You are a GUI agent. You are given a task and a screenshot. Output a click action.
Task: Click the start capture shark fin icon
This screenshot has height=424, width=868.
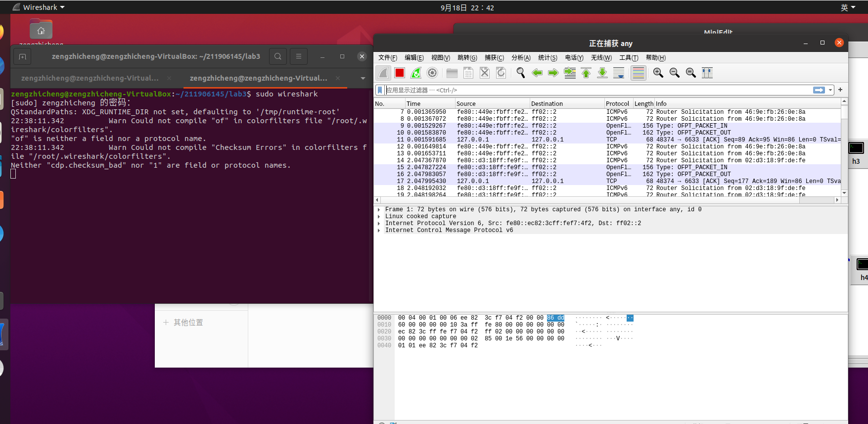[x=384, y=73]
